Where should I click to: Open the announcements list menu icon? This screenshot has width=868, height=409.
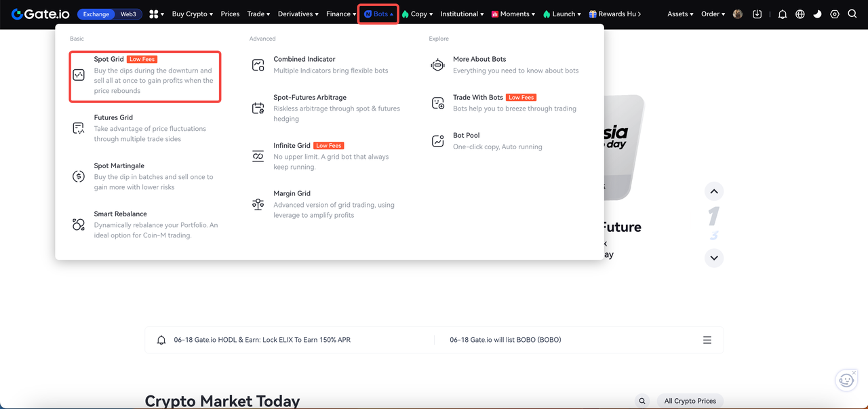pyautogui.click(x=707, y=340)
